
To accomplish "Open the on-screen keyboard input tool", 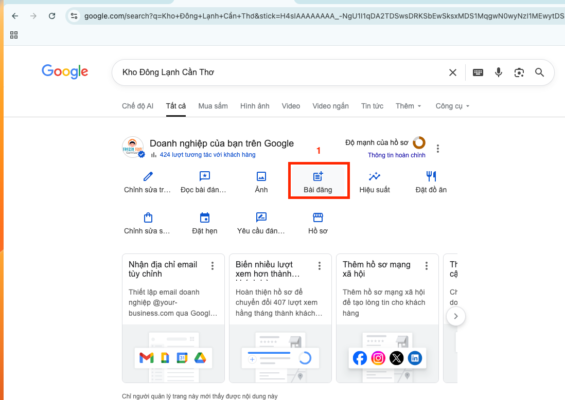I will coord(478,72).
